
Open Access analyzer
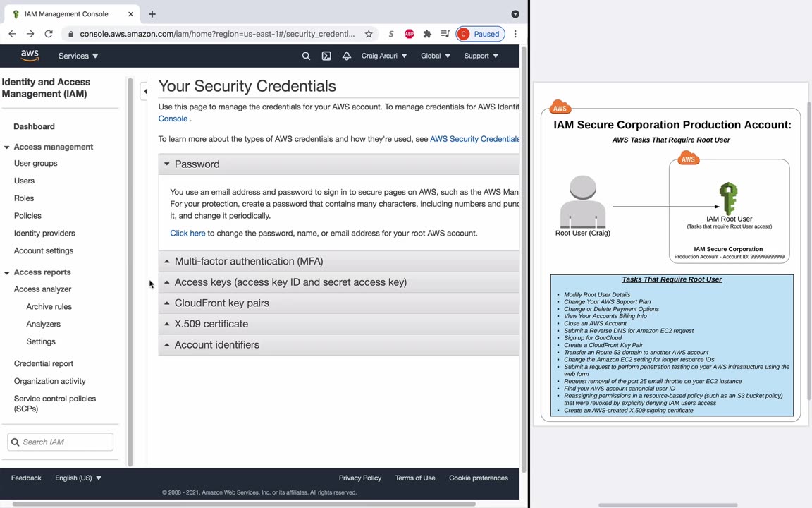[42, 289]
